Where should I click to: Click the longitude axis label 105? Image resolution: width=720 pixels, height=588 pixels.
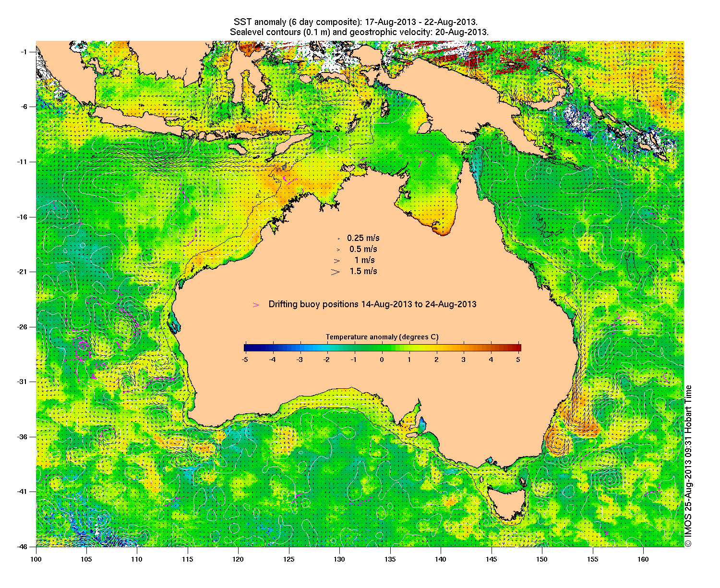pos(86,559)
